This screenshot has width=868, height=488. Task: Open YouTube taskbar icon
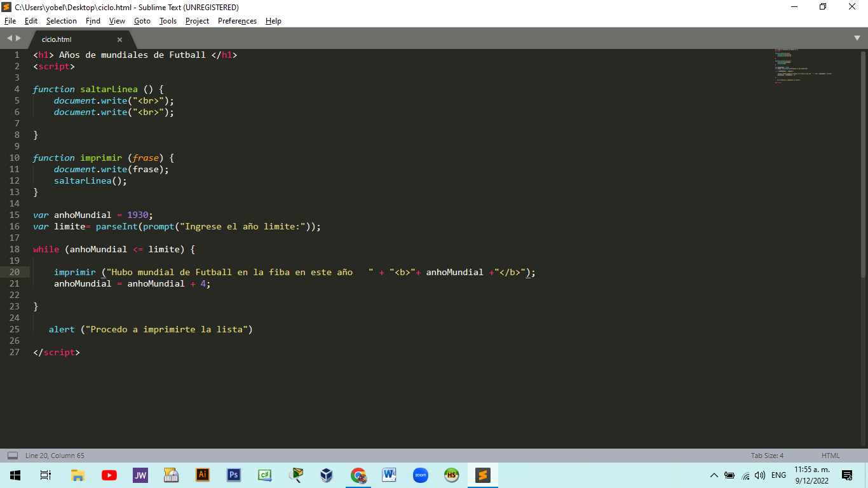[109, 475]
